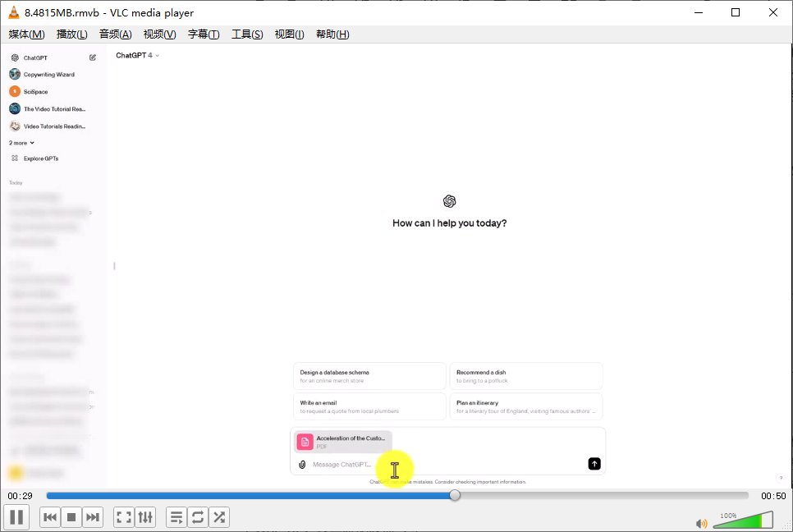Minimize the VLC window
Screen dimensions: 793x532
699,12
